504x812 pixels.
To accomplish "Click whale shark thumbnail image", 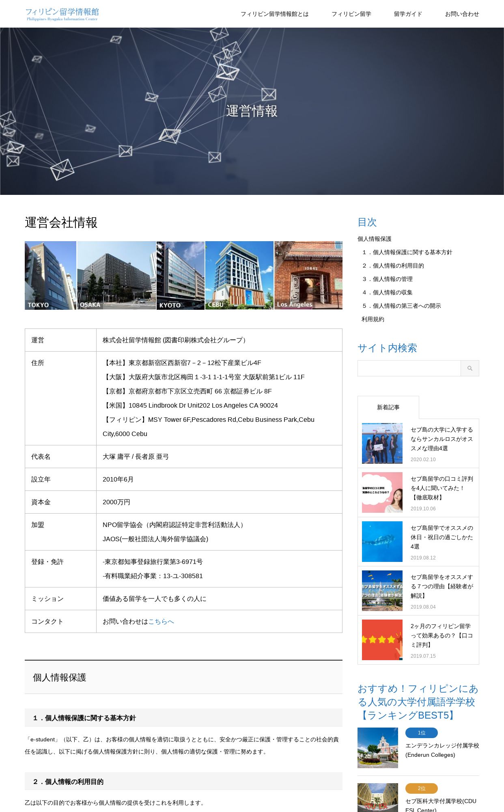I will point(382,542).
